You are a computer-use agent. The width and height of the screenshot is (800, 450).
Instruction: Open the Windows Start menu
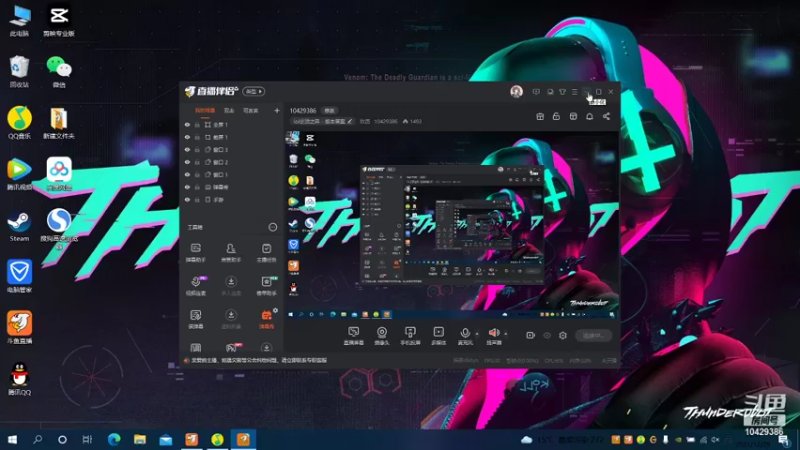point(12,439)
